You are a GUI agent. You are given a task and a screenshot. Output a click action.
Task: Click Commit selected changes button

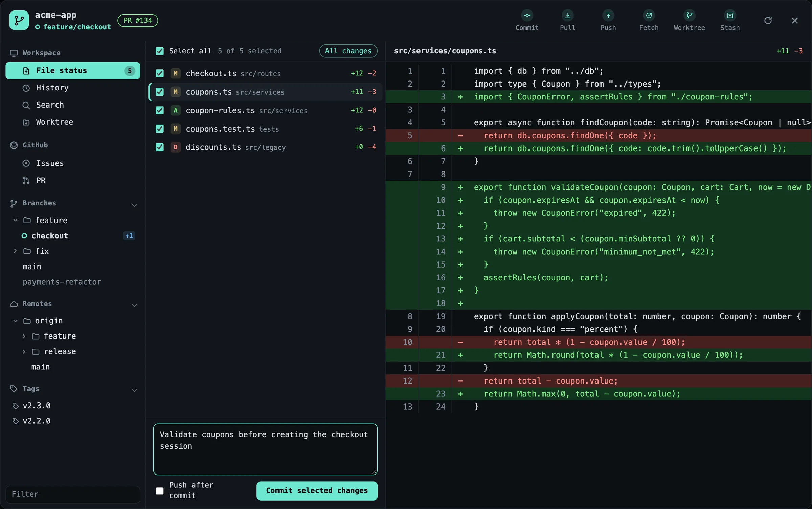317,491
